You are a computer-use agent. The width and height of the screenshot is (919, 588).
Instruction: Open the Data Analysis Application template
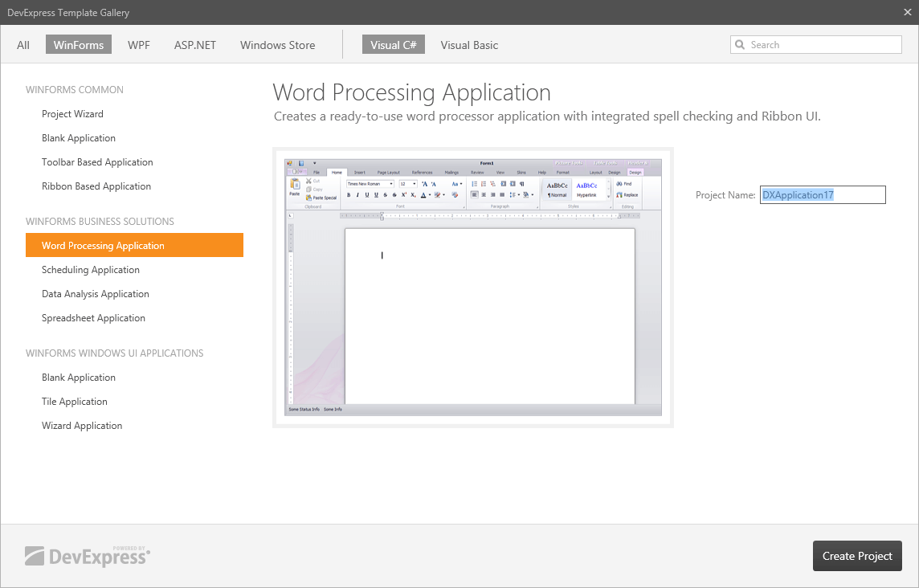pos(96,294)
